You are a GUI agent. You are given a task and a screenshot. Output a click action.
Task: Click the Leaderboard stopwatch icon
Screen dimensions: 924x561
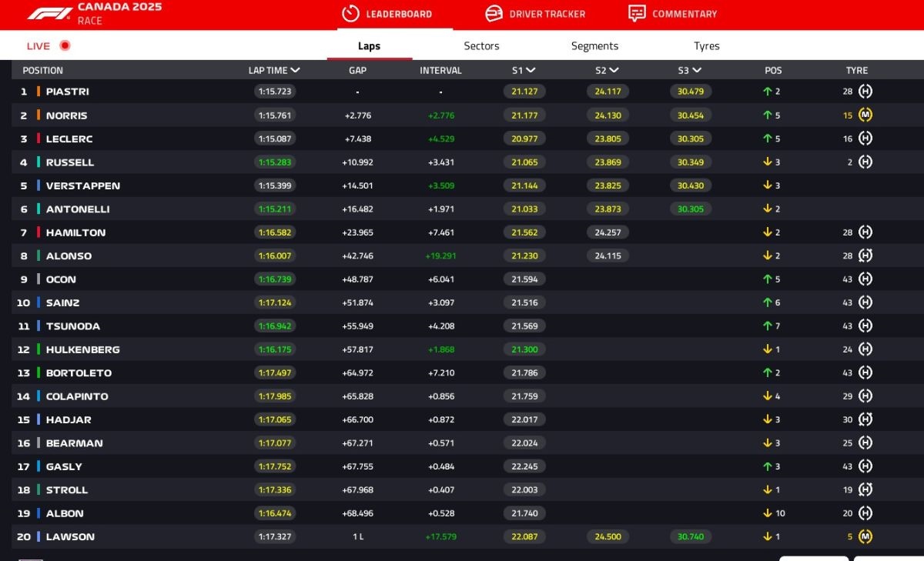pyautogui.click(x=350, y=14)
